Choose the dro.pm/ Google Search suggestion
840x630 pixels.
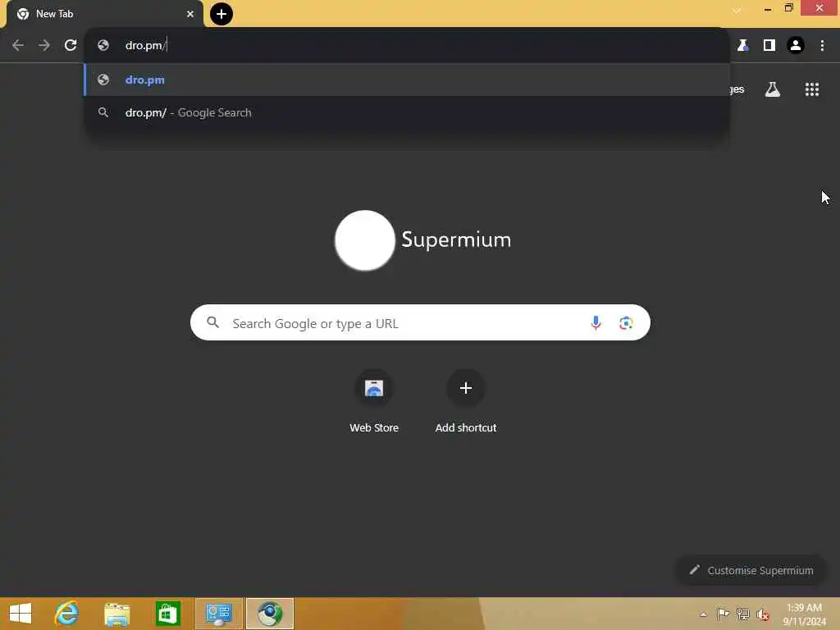pos(407,112)
